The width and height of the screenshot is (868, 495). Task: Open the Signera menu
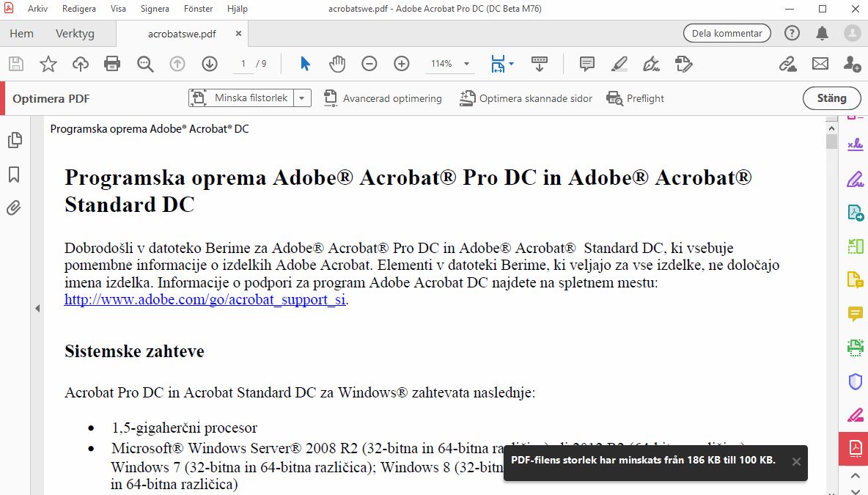155,9
